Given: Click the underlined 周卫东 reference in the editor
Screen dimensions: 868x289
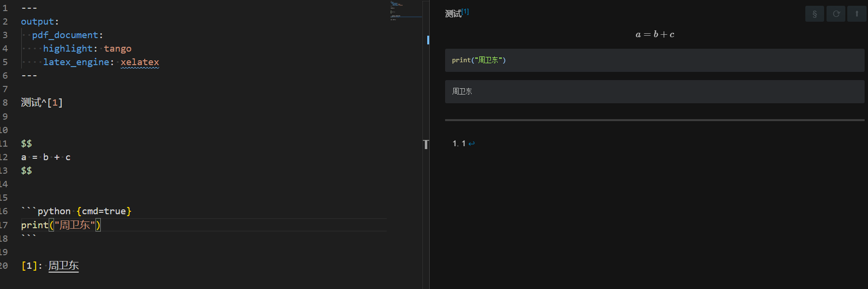Looking at the screenshot, I should (x=64, y=266).
